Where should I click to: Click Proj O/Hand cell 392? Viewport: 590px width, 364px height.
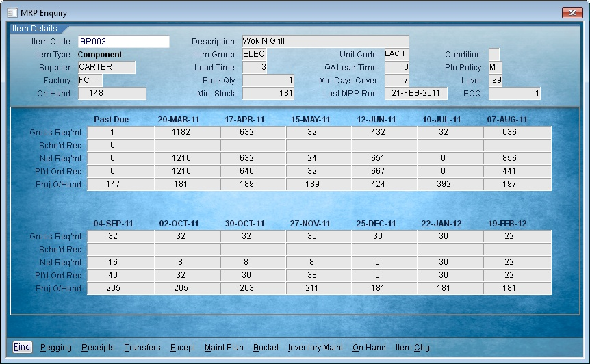tap(450, 184)
